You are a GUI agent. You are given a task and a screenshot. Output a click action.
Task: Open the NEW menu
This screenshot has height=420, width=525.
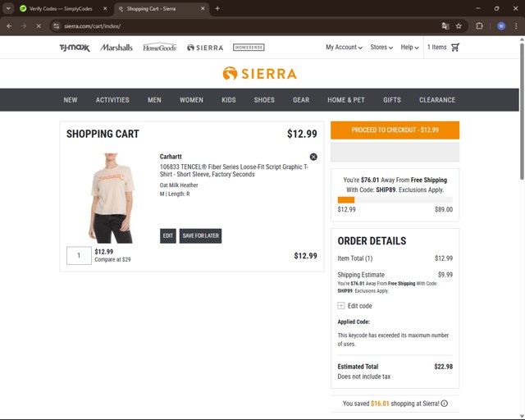point(71,100)
